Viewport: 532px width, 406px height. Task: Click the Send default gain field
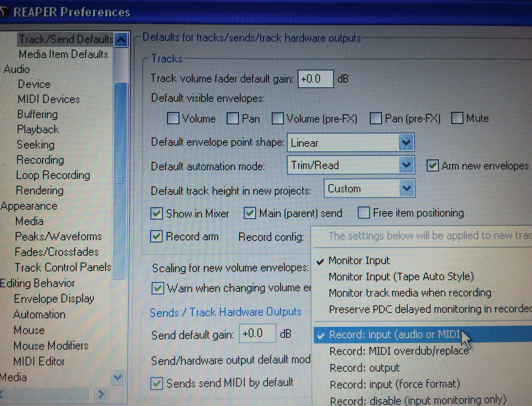click(x=257, y=333)
